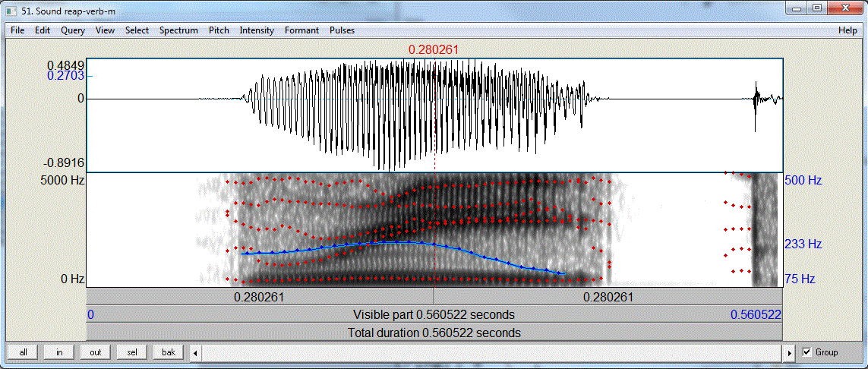Viewport: 868px width, 369px height.
Task: Click the 'out' zoom button
Action: [x=95, y=352]
